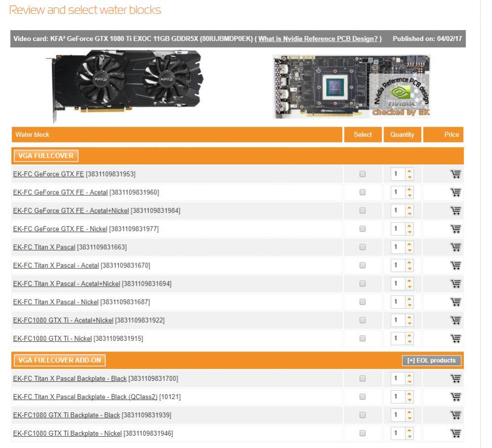Click cart icon for GTX FE - Nickel

tap(455, 229)
